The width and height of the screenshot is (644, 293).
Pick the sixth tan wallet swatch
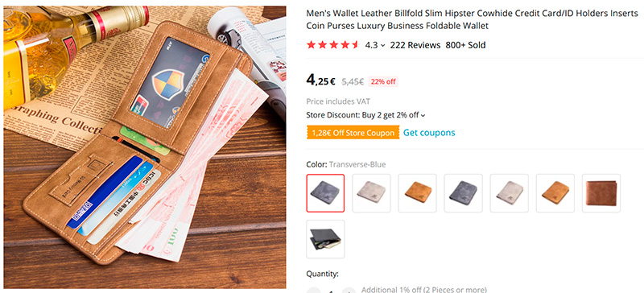555,193
